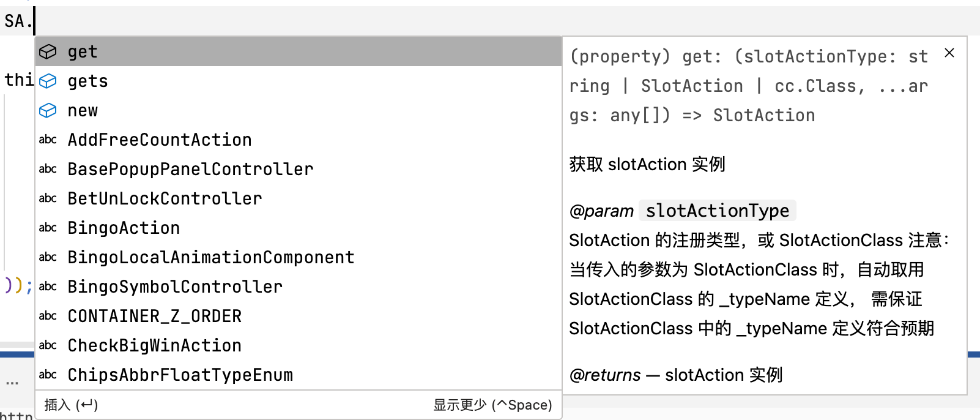This screenshot has height=420, width=980.
Task: Choose BingoLocalAnimationComponent completion
Action: (x=211, y=258)
